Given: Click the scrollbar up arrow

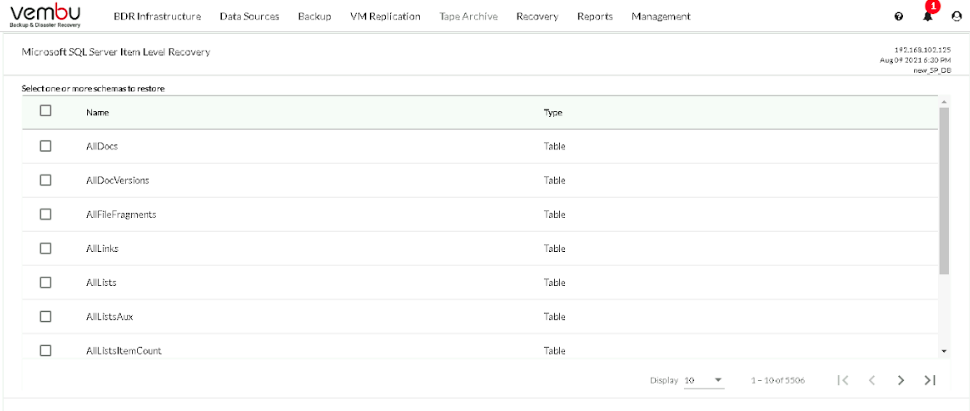Looking at the screenshot, I should click(944, 102).
